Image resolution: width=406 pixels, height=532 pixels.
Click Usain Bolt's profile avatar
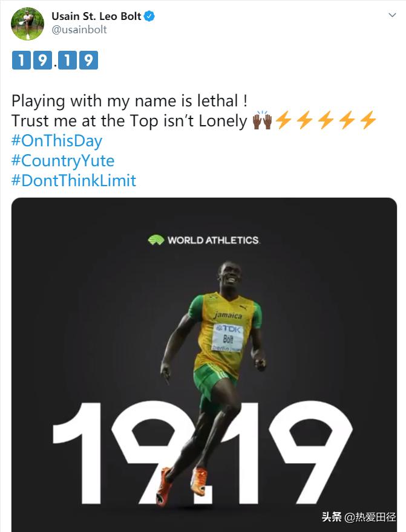tap(27, 24)
